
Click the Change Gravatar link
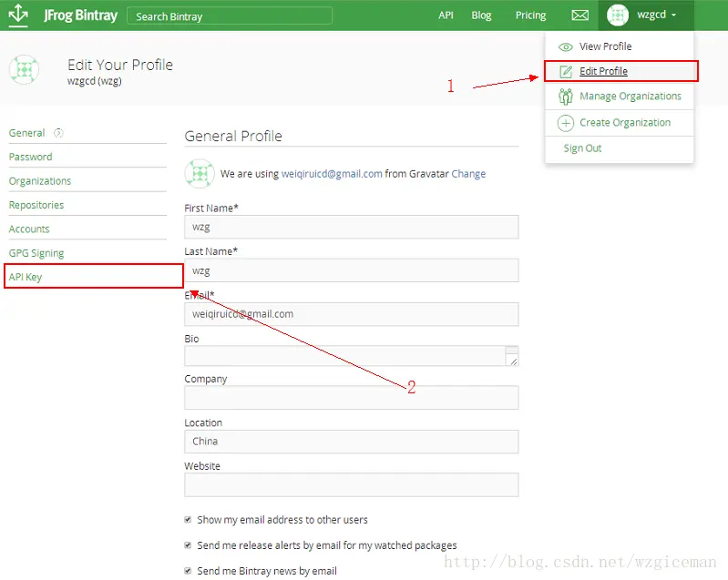pyautogui.click(x=468, y=174)
